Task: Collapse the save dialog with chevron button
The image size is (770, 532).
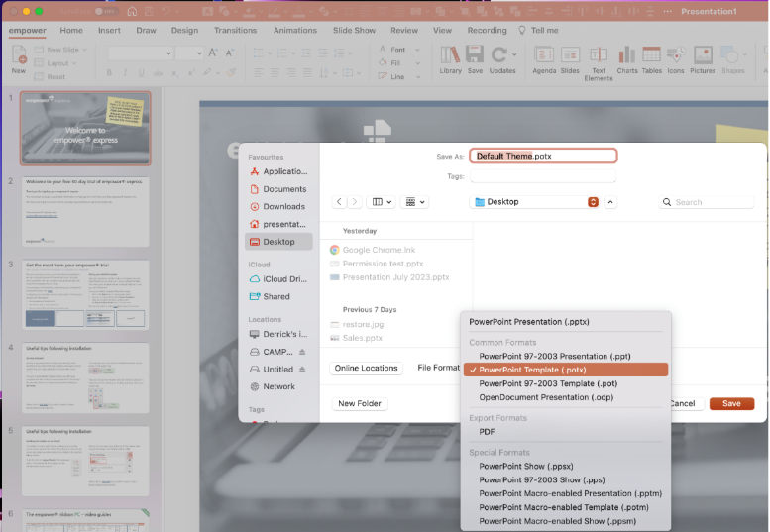Action: (x=610, y=202)
